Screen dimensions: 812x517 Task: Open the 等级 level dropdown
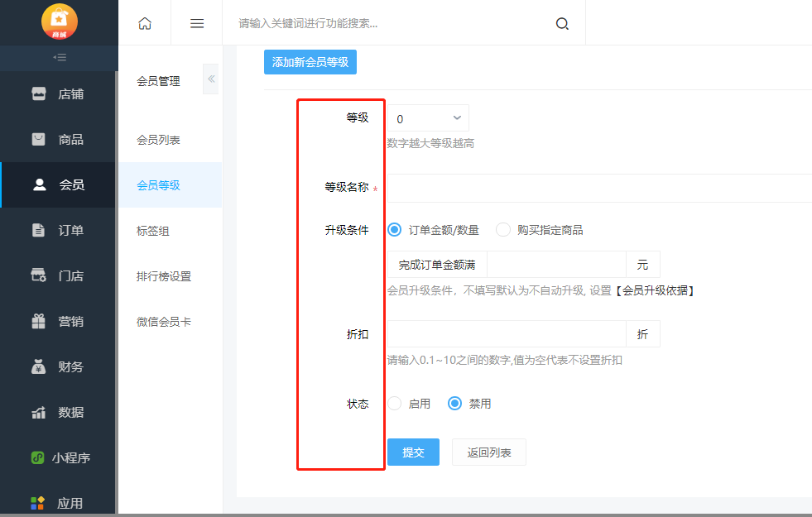(428, 118)
